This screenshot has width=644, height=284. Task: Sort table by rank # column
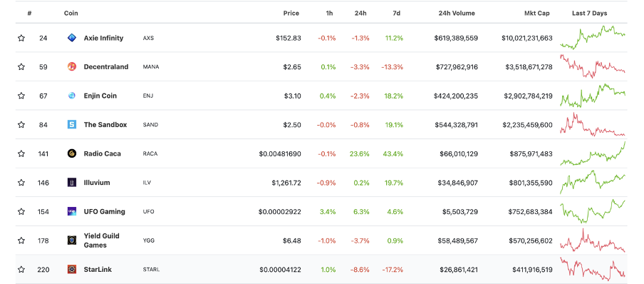click(x=30, y=13)
